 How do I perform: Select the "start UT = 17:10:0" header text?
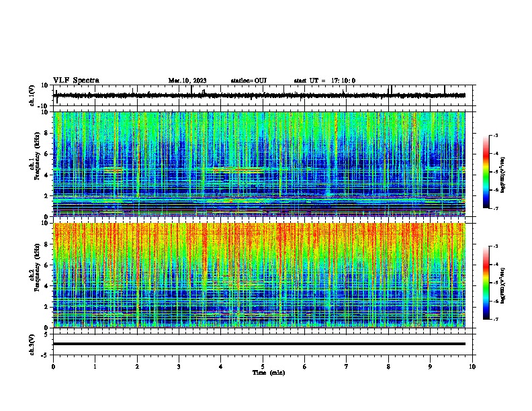[324, 81]
